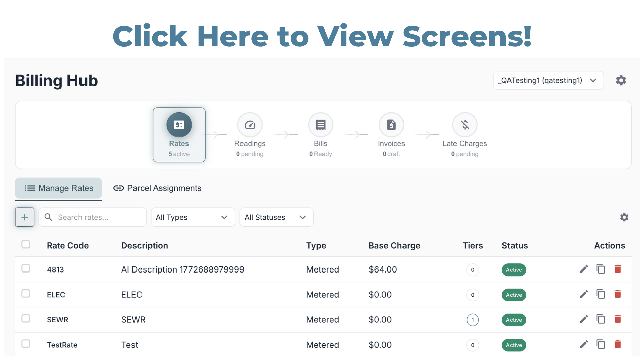
Task: Click the '0 draft' invoices count
Action: coord(391,154)
